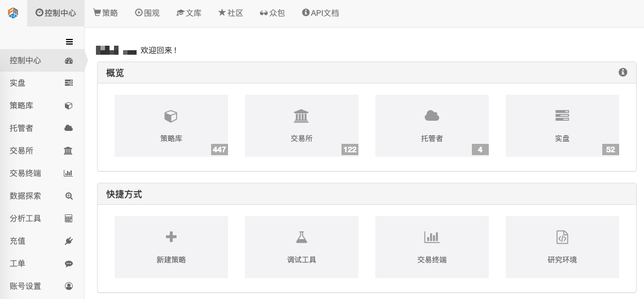Go to 分析工具 in the sidebar
The height and width of the screenshot is (299, 644).
(x=42, y=218)
